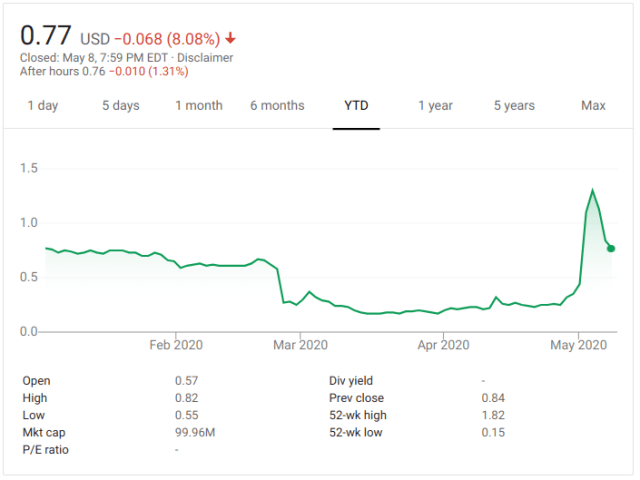Click the chart peak near May 2020

(x=593, y=190)
